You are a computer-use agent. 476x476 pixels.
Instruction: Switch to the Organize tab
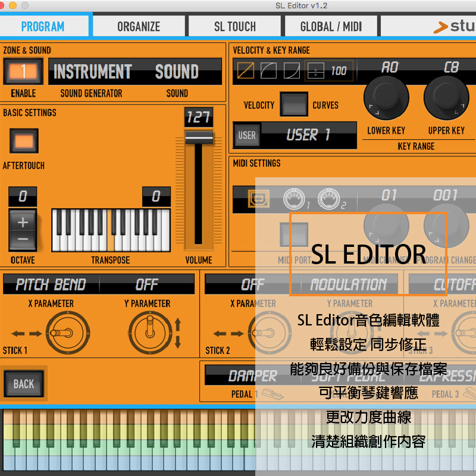(x=139, y=26)
